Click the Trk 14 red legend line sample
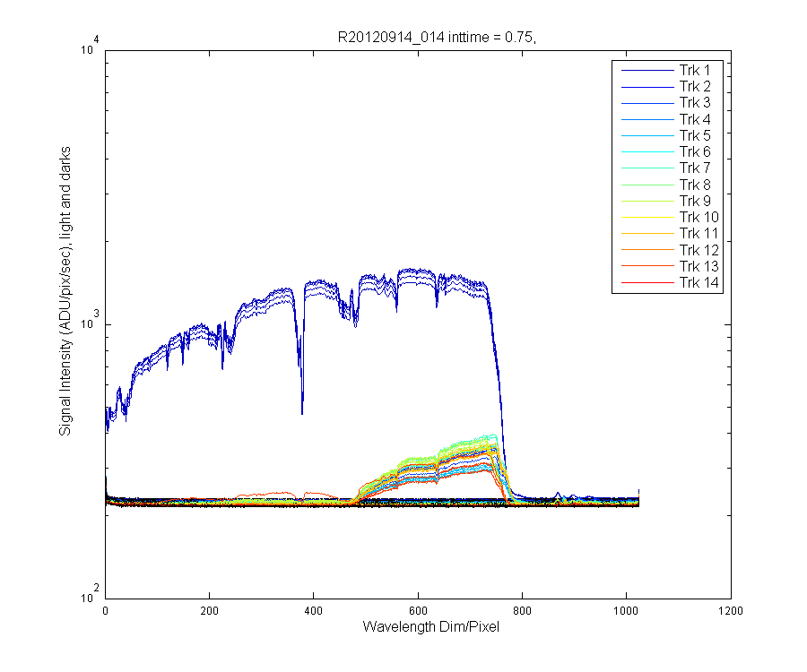 (647, 282)
